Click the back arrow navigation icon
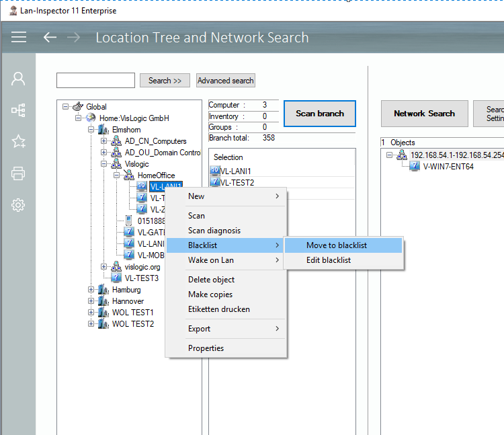This screenshot has height=435, width=504. click(50, 38)
